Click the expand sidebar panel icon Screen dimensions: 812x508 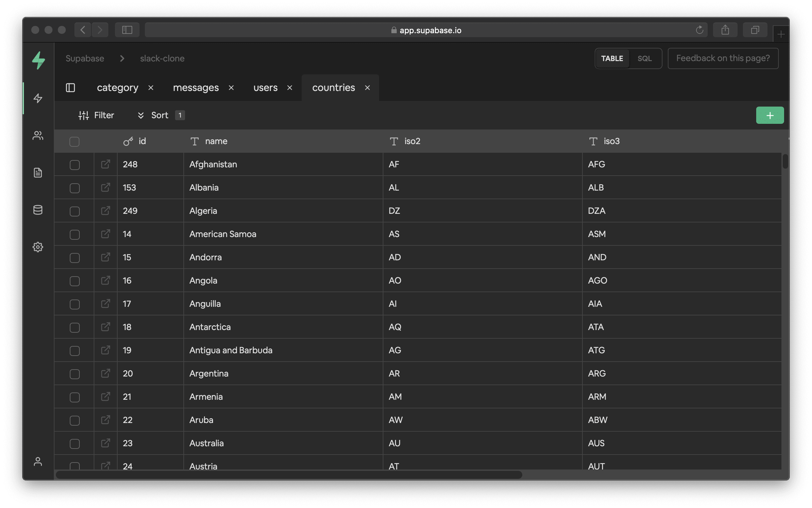tap(70, 87)
